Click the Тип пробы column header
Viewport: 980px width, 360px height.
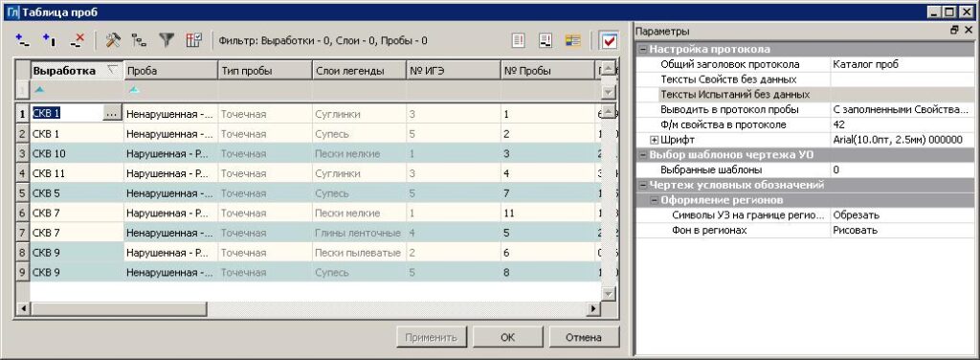click(265, 71)
